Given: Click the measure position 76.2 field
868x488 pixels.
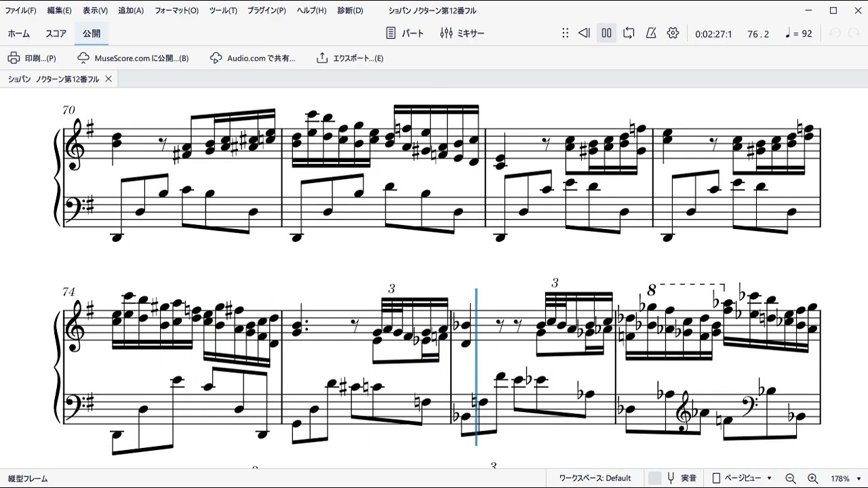Looking at the screenshot, I should (x=758, y=34).
